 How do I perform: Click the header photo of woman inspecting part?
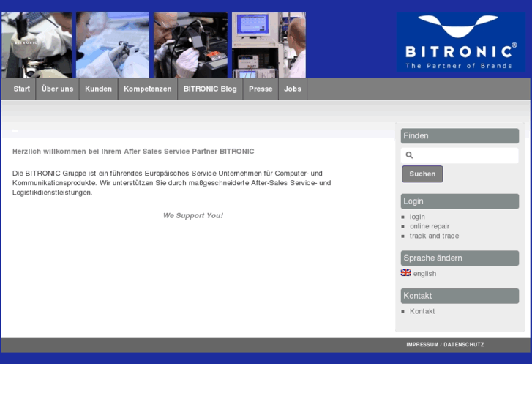click(x=113, y=45)
